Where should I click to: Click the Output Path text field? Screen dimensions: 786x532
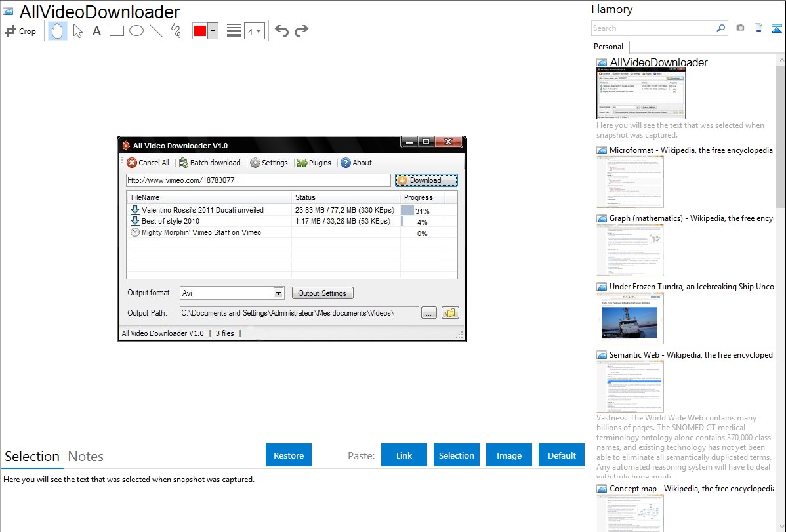point(299,313)
